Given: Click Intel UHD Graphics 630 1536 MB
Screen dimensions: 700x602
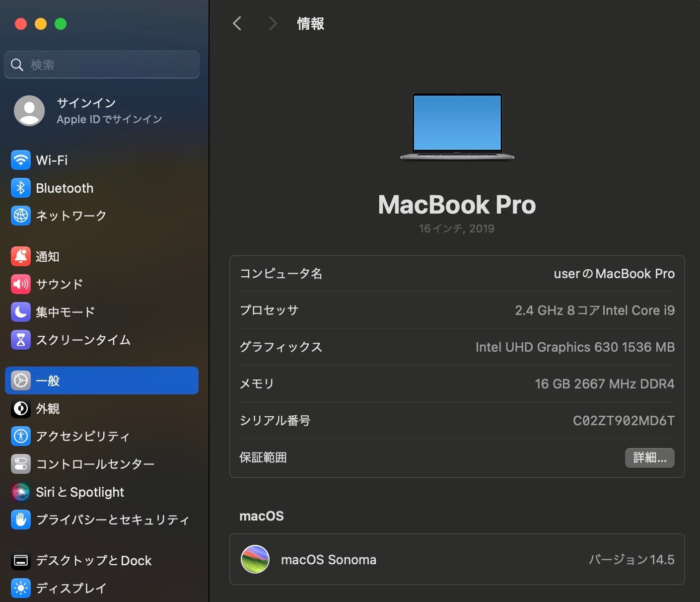Looking at the screenshot, I should click(x=575, y=347).
